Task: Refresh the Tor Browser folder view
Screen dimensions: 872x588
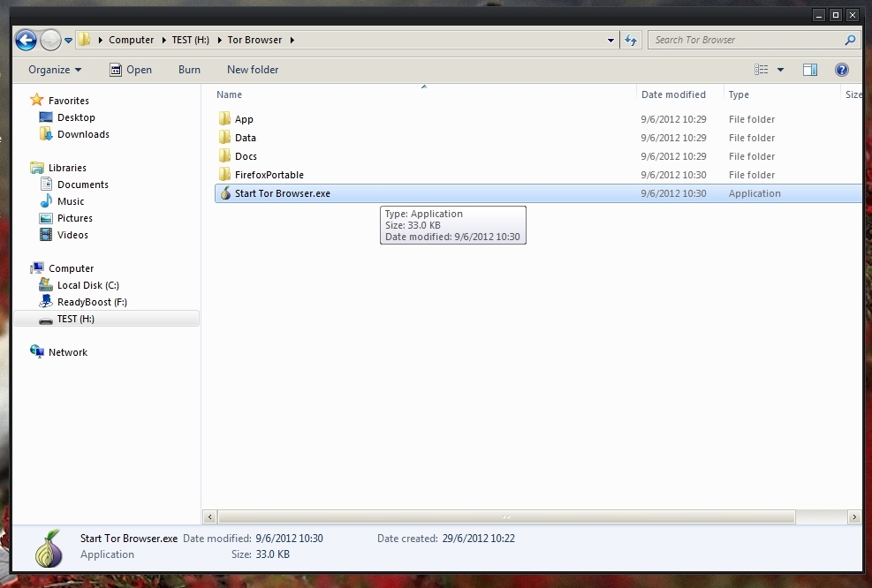Action: [x=631, y=40]
